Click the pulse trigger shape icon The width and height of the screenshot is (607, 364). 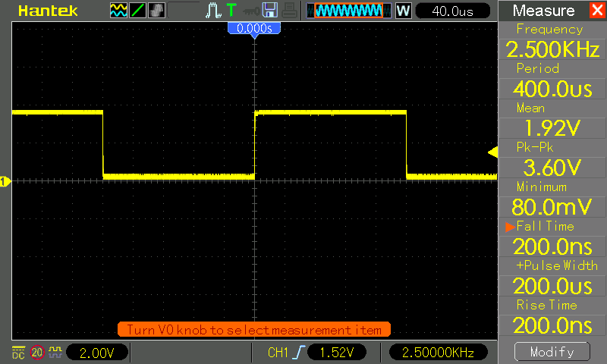(x=213, y=11)
